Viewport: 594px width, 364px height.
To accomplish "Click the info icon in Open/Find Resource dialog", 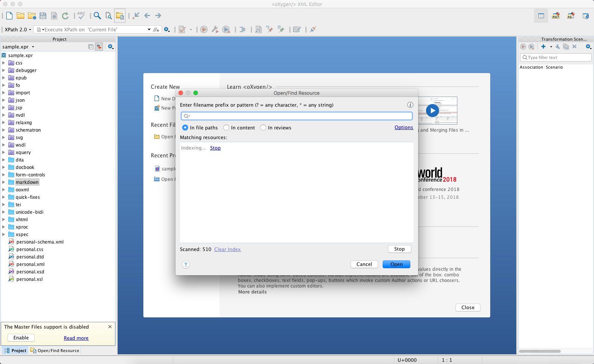I will (x=410, y=105).
